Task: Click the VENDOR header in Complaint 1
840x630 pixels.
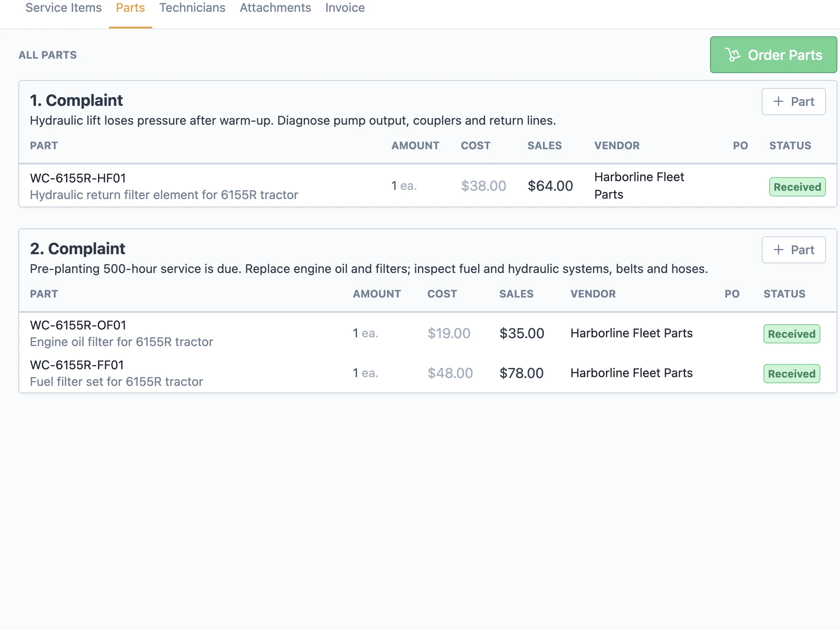Action: 617,146
